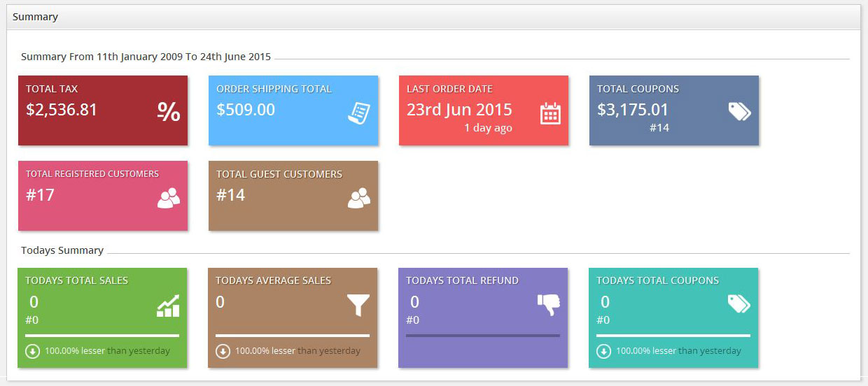Screen dimensions: 868x386
Task: Click the $509.00 shipping total value
Action: pos(246,110)
